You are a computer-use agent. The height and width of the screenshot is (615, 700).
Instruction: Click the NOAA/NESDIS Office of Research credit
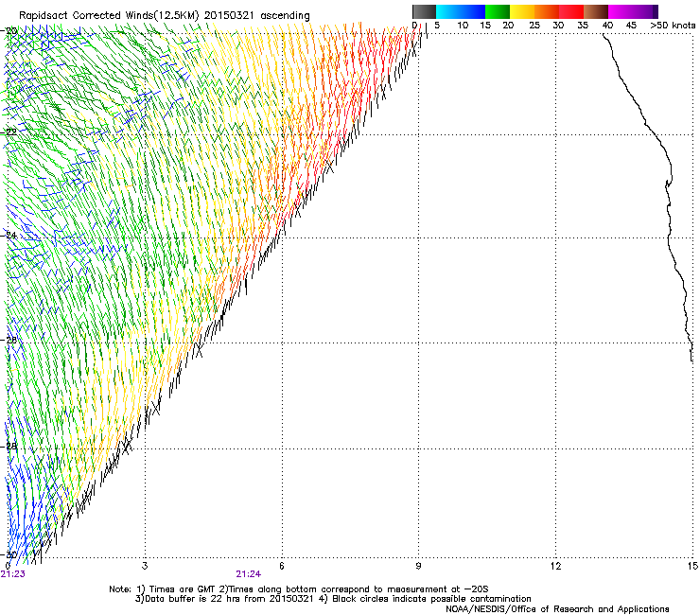click(557, 609)
